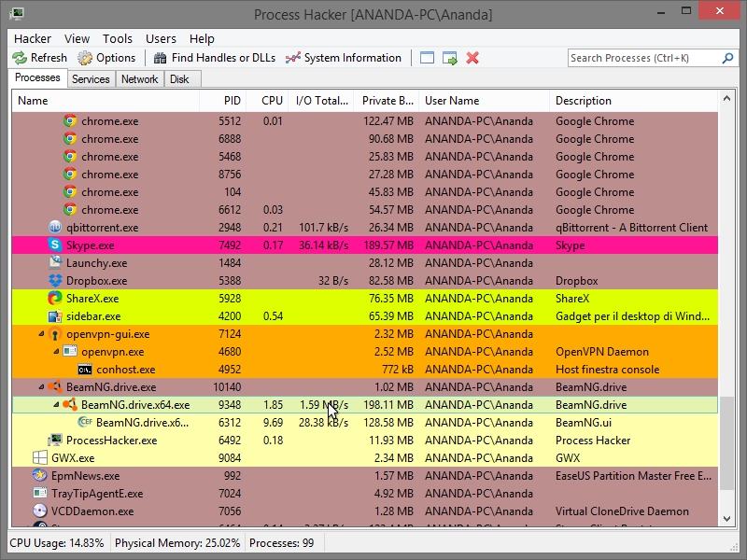The height and width of the screenshot is (560, 747).
Task: Click Processes: 99 status entry
Action: coord(282,543)
